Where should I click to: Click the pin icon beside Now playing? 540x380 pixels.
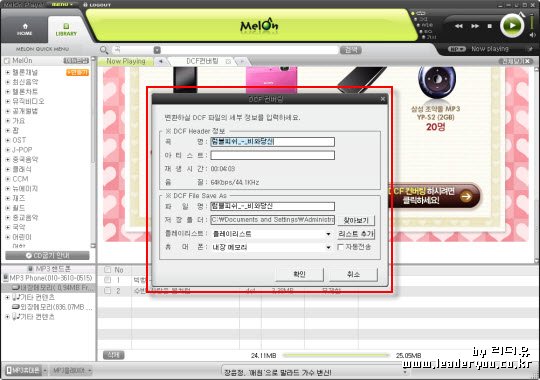click(x=530, y=49)
